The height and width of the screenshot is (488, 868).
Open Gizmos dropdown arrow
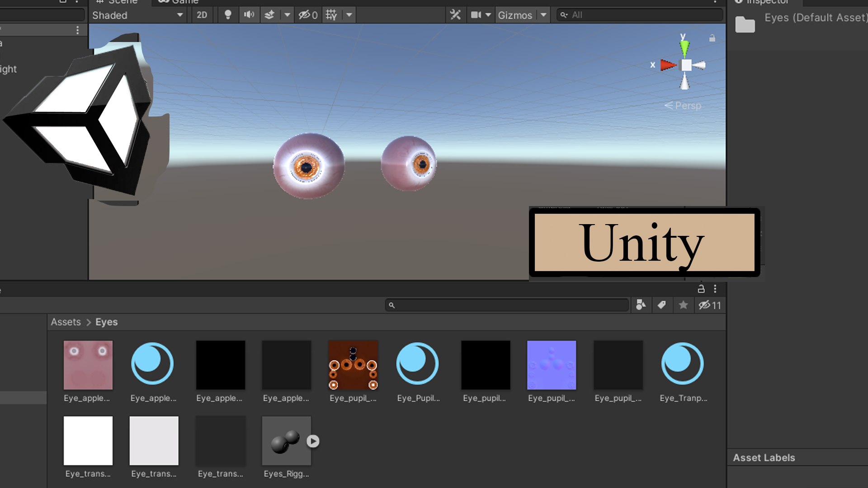click(x=543, y=15)
